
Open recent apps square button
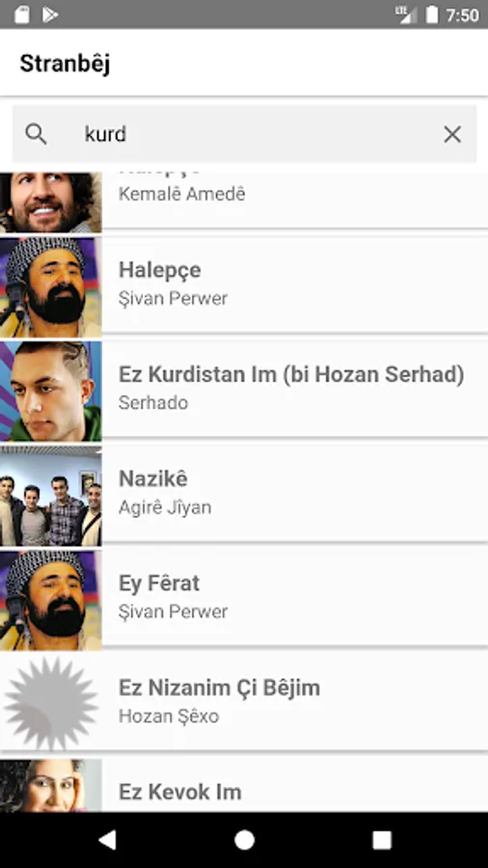coord(382,840)
